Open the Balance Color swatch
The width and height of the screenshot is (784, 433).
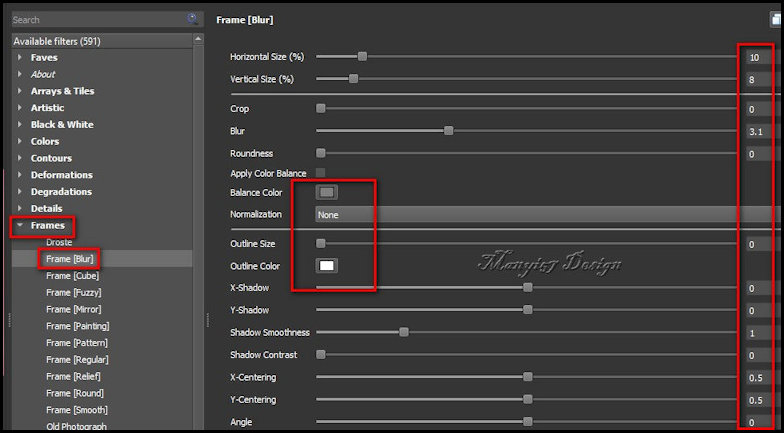click(327, 192)
